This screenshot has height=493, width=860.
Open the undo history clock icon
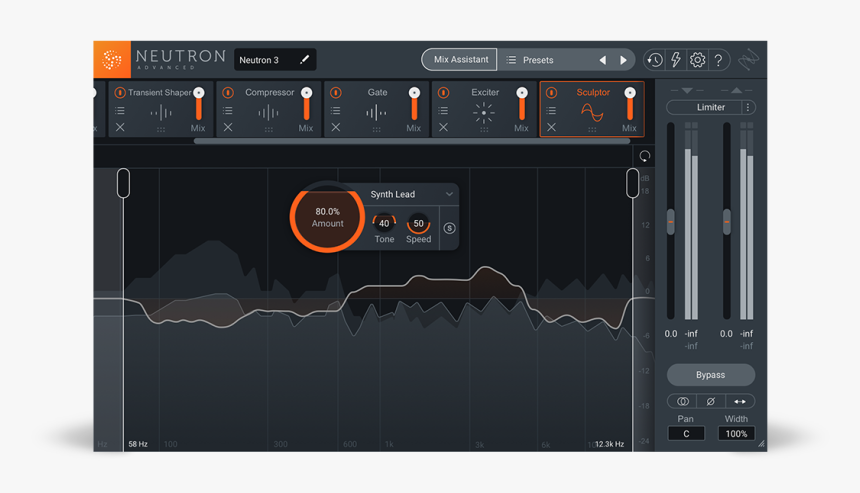pyautogui.click(x=655, y=60)
